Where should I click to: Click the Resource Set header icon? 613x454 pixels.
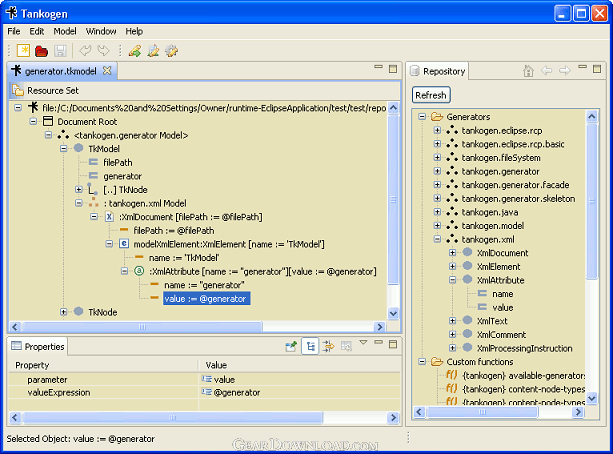tap(18, 90)
